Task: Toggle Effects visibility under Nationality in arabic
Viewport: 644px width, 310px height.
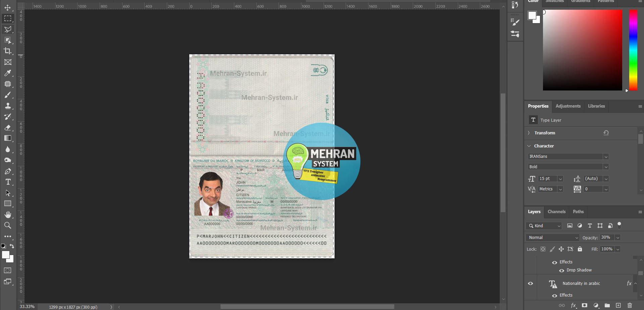Action: tap(554, 296)
